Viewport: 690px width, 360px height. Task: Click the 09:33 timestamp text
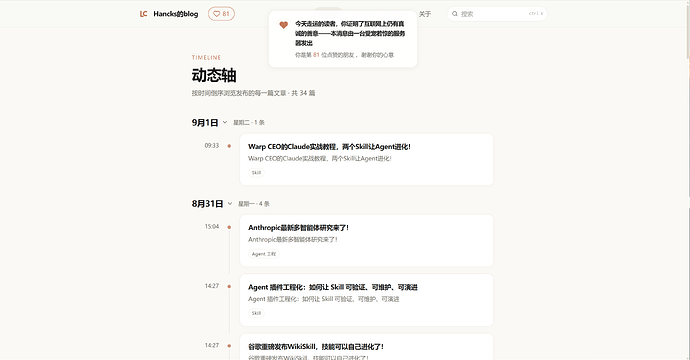tap(212, 145)
